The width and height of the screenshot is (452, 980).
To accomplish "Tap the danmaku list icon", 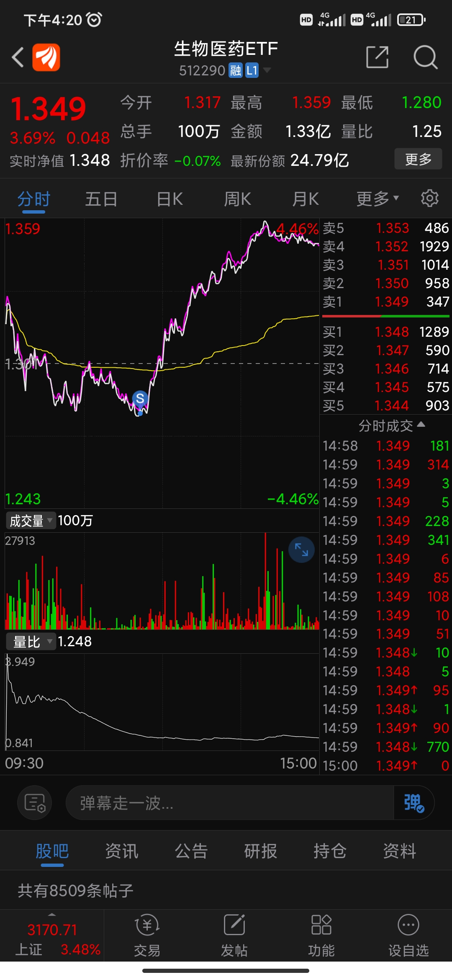I will tap(35, 803).
